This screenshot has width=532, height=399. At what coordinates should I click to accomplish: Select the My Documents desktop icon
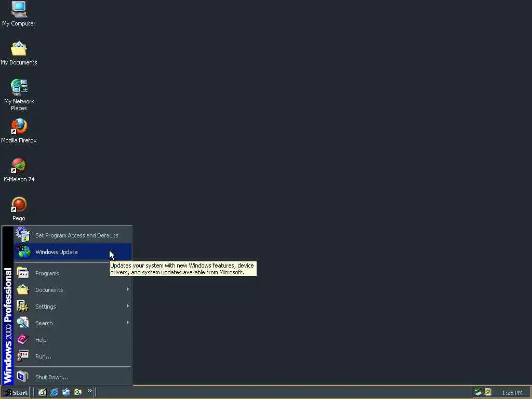coord(19,54)
